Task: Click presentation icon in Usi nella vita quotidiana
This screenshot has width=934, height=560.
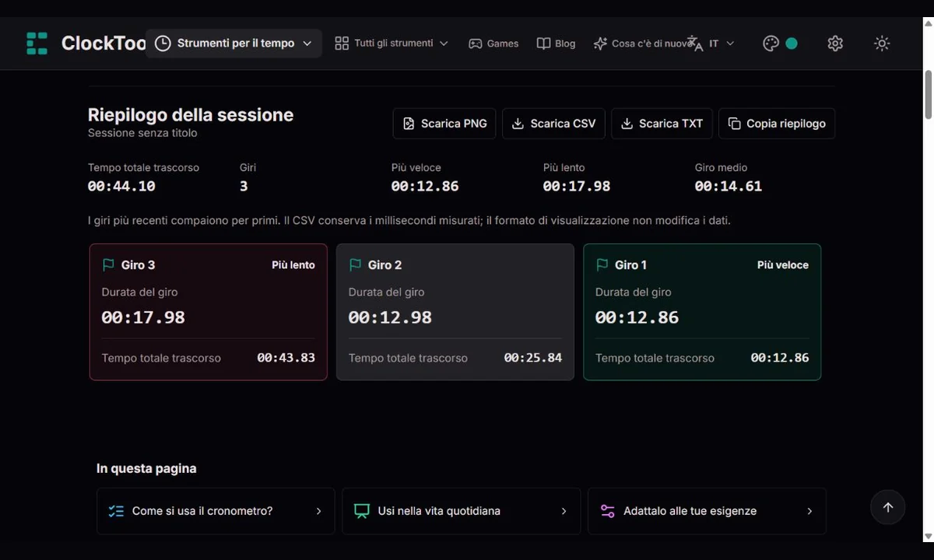Action: [362, 511]
